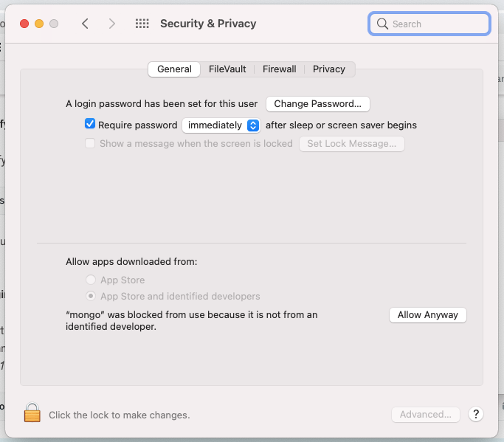Open the Advanced settings button
The width and height of the screenshot is (504, 442).
tap(425, 414)
